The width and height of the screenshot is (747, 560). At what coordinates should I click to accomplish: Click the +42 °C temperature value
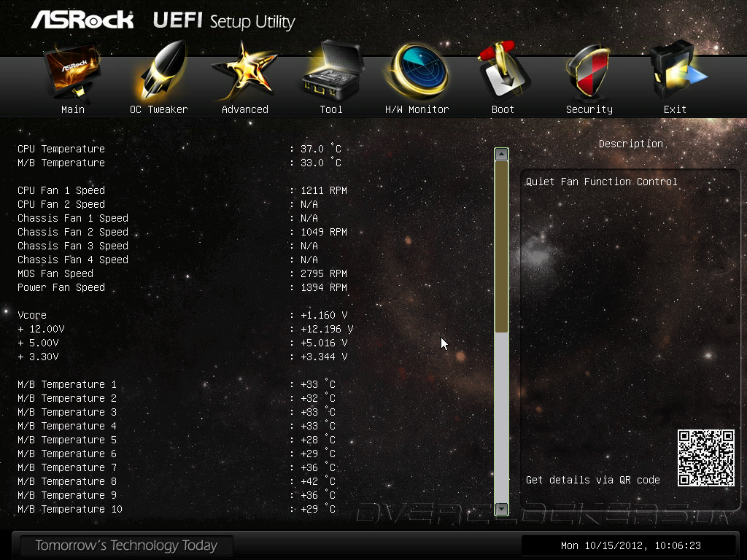click(x=318, y=481)
